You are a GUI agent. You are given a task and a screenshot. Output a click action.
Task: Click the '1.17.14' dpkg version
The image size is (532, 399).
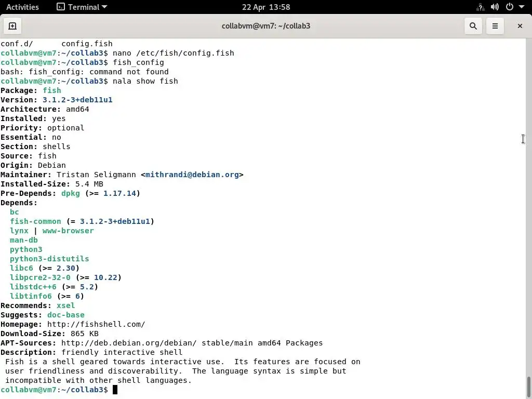pyautogui.click(x=119, y=193)
